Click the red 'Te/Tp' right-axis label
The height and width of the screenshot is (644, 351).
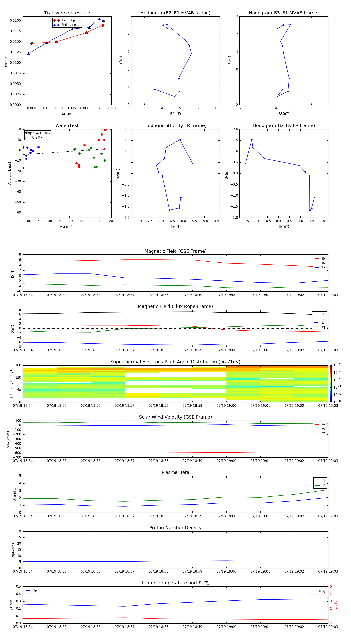pyautogui.click(x=336, y=605)
